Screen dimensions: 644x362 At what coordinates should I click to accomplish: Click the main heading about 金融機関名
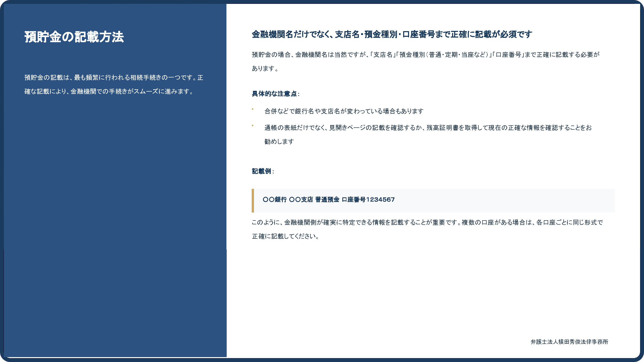(392, 34)
